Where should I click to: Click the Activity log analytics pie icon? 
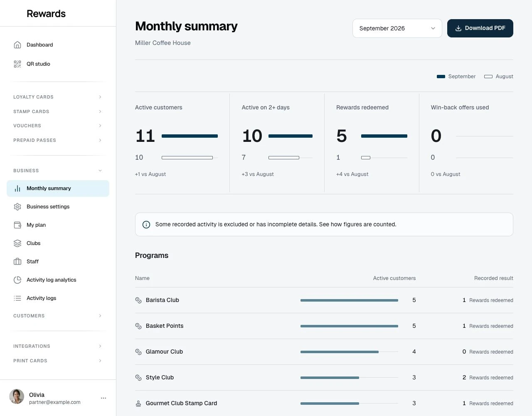pos(17,280)
